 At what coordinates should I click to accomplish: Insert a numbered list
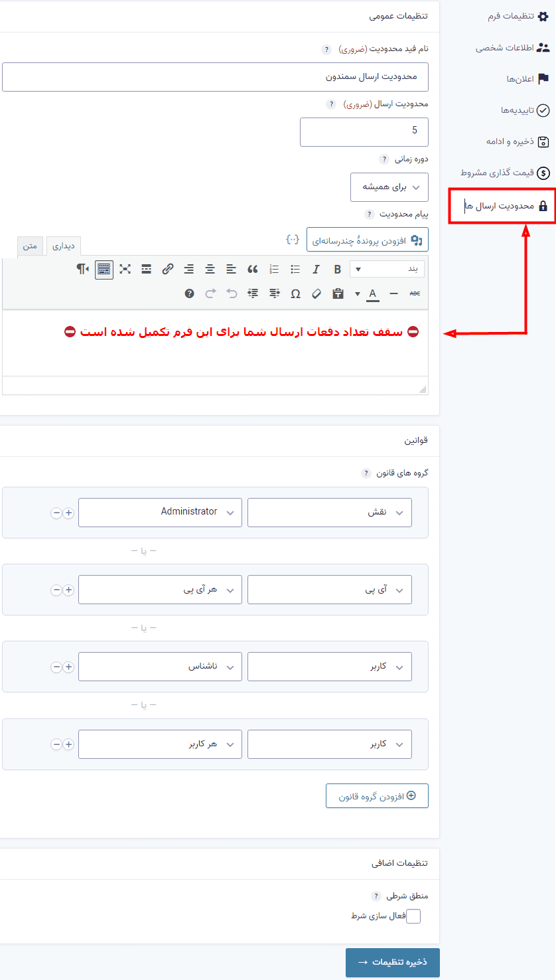(x=274, y=269)
